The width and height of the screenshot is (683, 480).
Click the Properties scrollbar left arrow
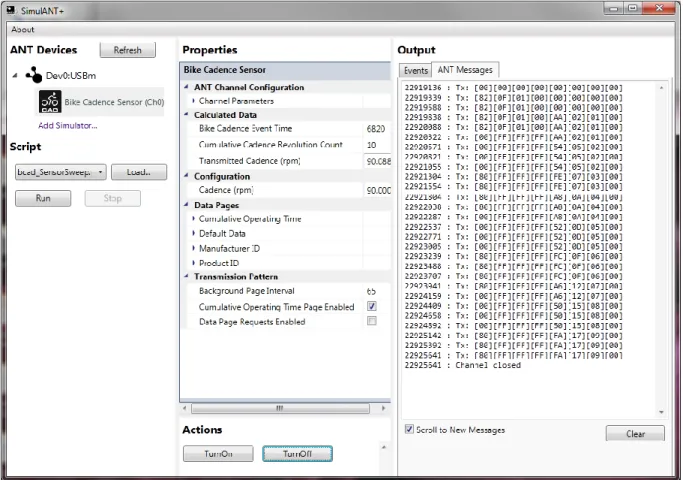click(x=185, y=408)
